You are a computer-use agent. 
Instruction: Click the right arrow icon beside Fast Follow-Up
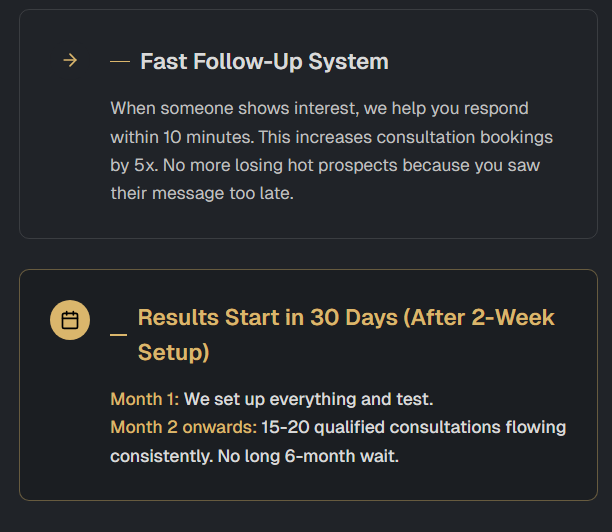[70, 61]
